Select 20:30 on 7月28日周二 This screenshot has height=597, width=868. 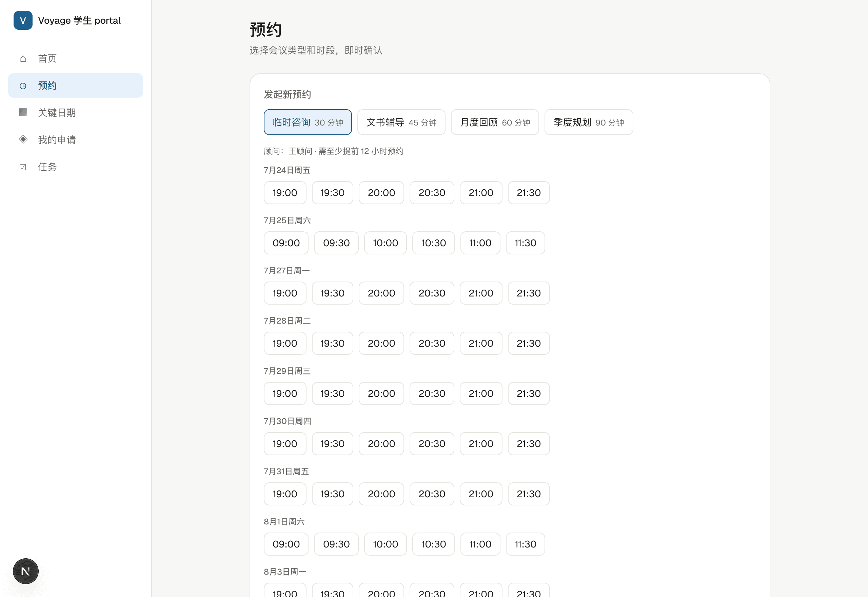432,343
